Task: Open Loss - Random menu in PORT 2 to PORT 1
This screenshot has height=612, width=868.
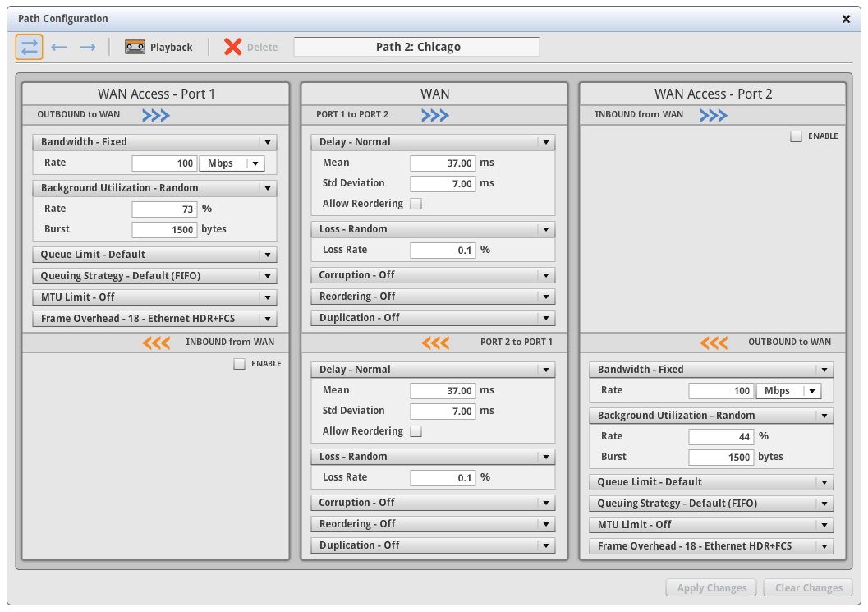Action: click(x=545, y=457)
